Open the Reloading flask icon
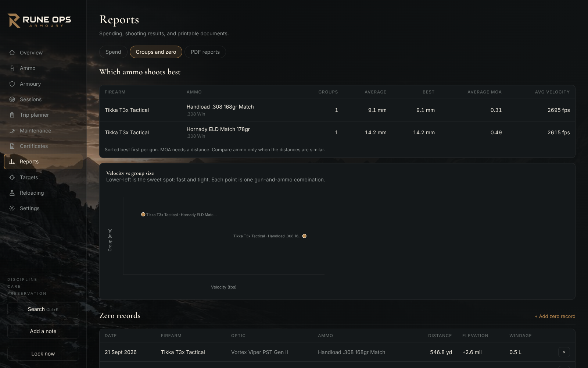The height and width of the screenshot is (368, 588). (x=12, y=193)
